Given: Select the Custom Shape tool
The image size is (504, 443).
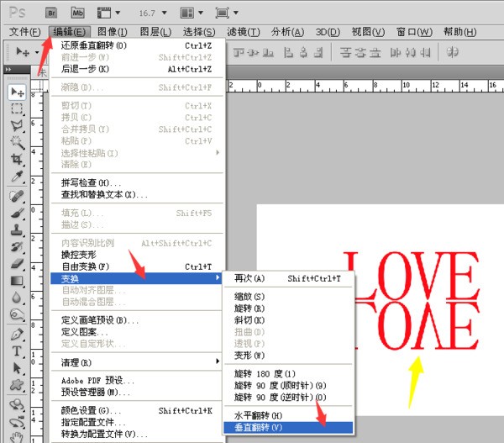Looking at the screenshot, I should pyautogui.click(x=17, y=385).
